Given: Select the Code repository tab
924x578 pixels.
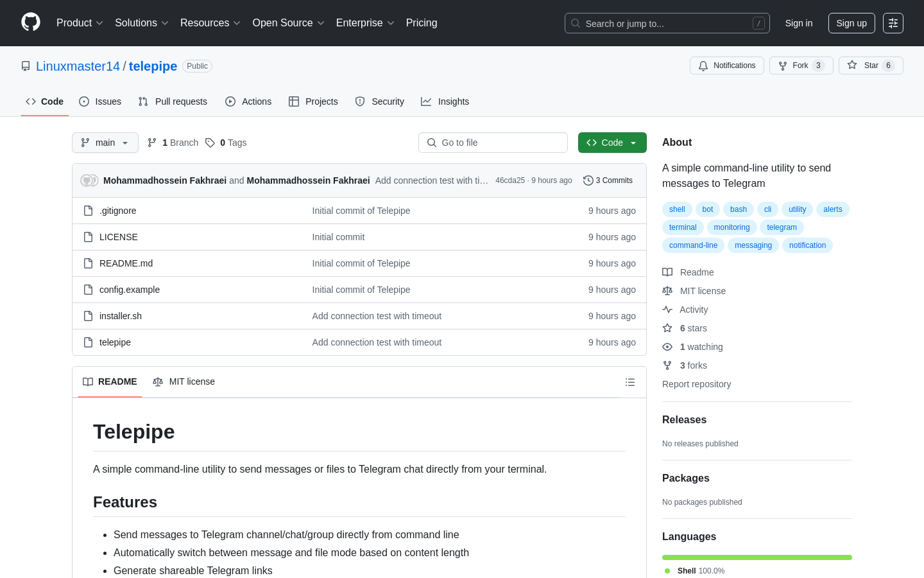Looking at the screenshot, I should click(45, 101).
